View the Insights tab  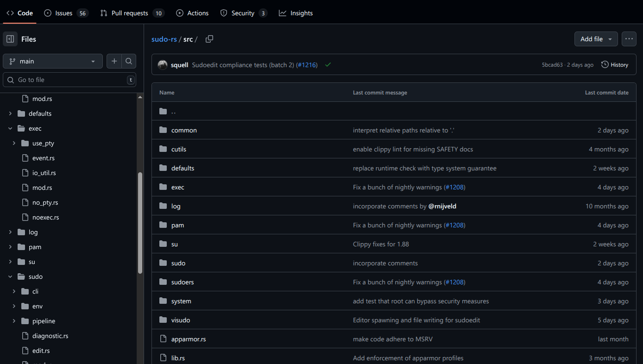tap(296, 13)
